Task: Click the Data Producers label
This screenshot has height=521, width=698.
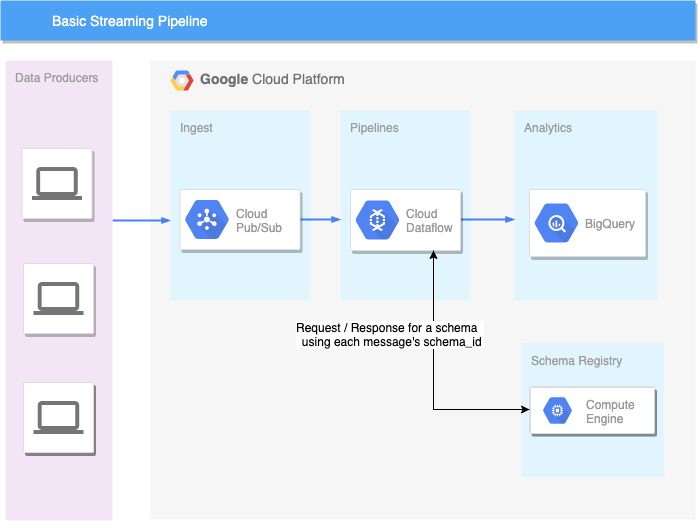Action: coord(57,78)
